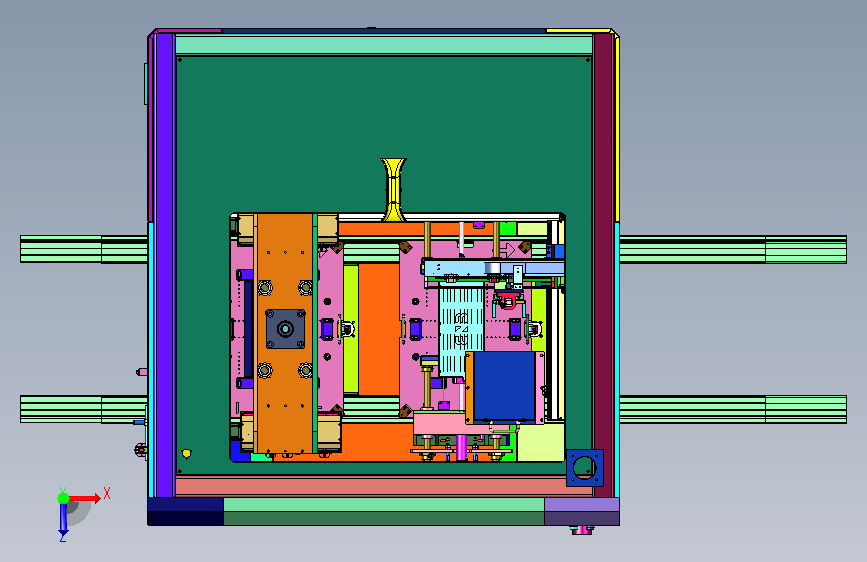Click the green Y axis dot on the triad
This screenshot has width=867, height=562.
pyautogui.click(x=64, y=498)
